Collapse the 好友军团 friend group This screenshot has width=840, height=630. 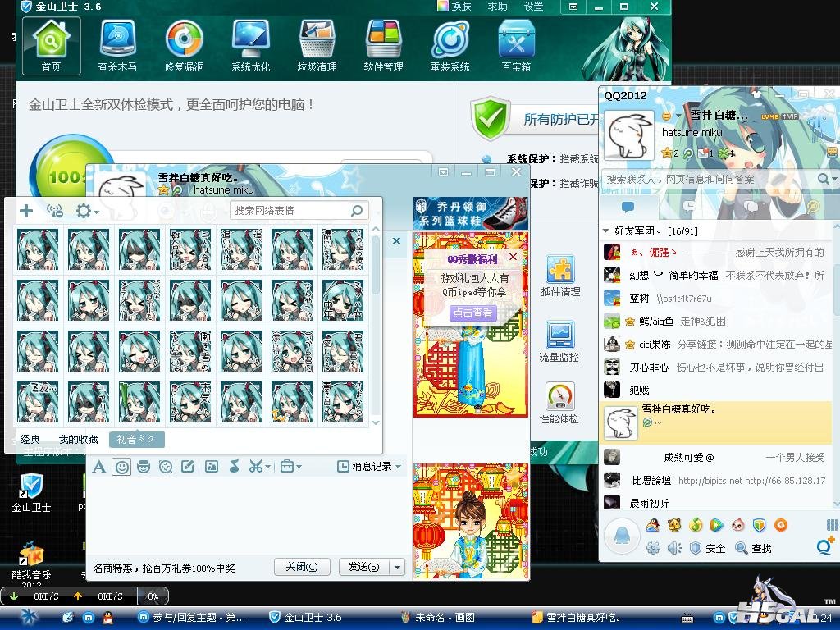pos(606,231)
